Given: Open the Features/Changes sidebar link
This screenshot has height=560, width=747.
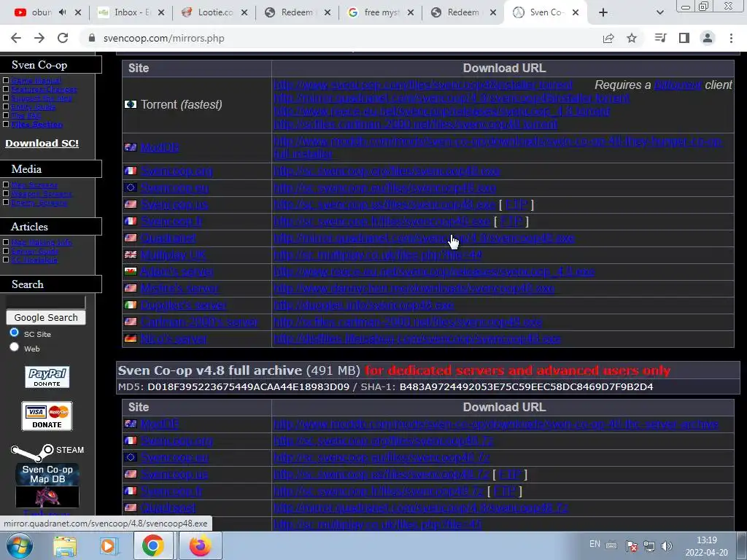Looking at the screenshot, I should (x=44, y=89).
